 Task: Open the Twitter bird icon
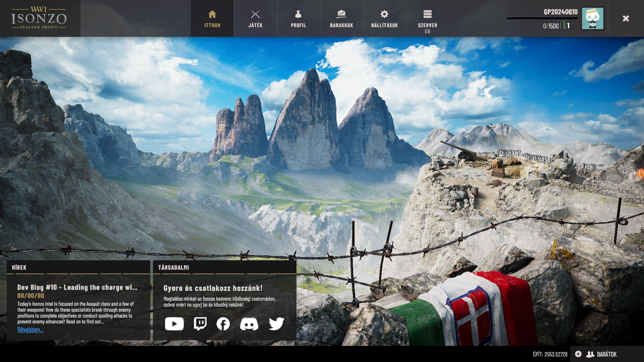click(x=276, y=324)
